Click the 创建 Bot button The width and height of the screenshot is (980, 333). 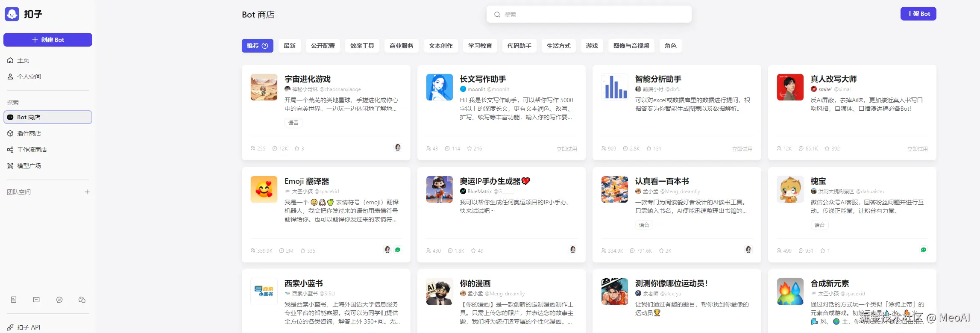pyautogui.click(x=48, y=40)
